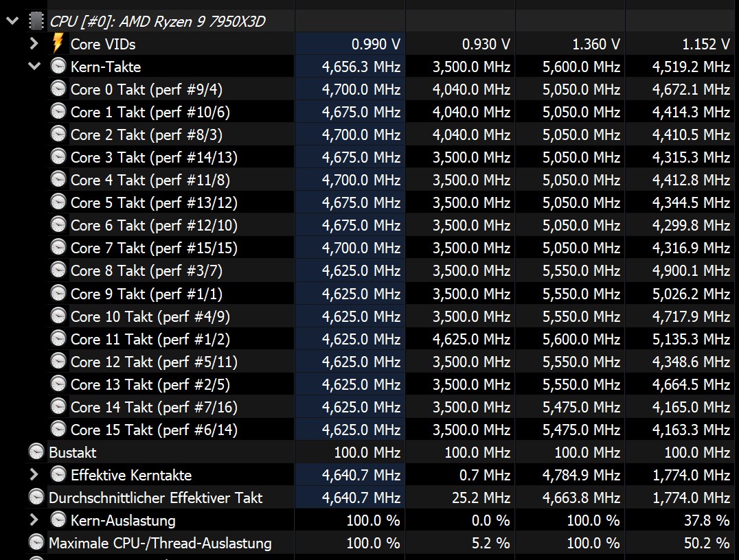Image resolution: width=739 pixels, height=560 pixels.
Task: Click the clock icon of Core 8 Takt
Action: click(58, 270)
